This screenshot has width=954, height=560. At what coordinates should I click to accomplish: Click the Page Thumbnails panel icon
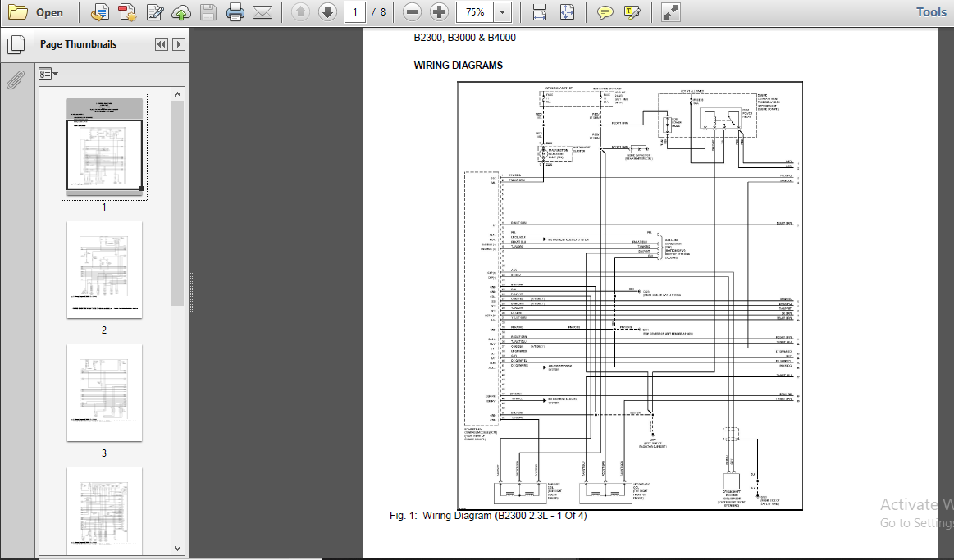click(16, 44)
